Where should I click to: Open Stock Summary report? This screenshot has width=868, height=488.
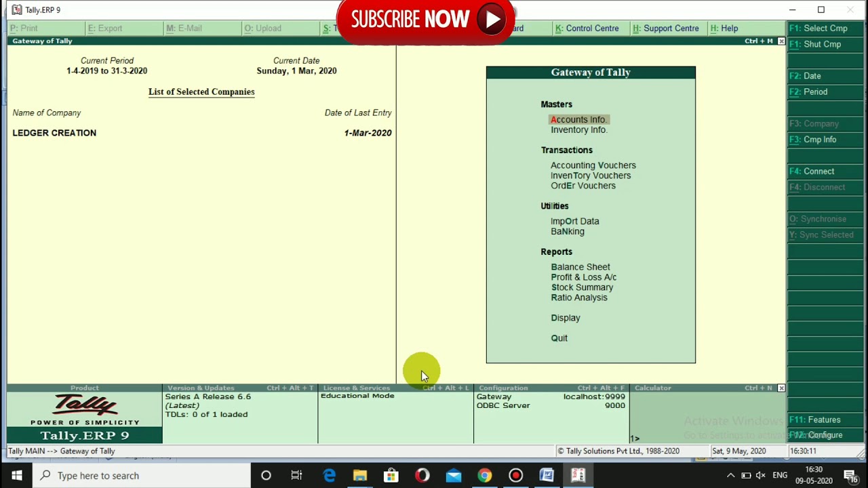click(582, 287)
